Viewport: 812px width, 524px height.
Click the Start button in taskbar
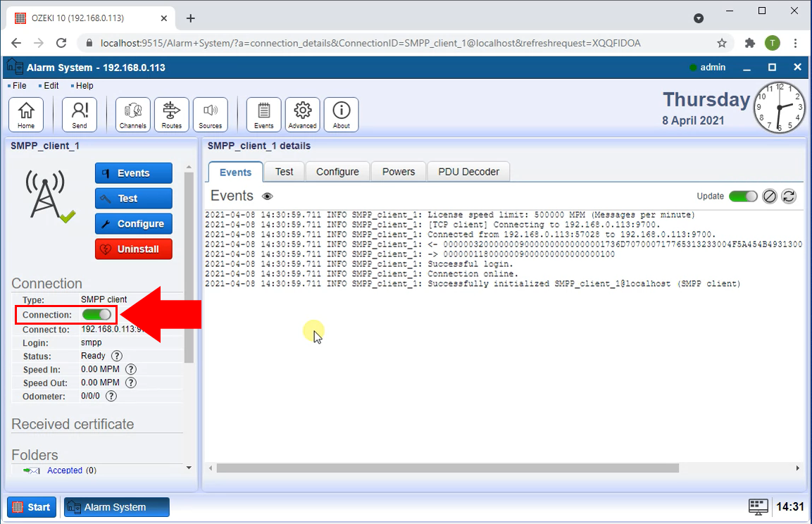coord(32,507)
